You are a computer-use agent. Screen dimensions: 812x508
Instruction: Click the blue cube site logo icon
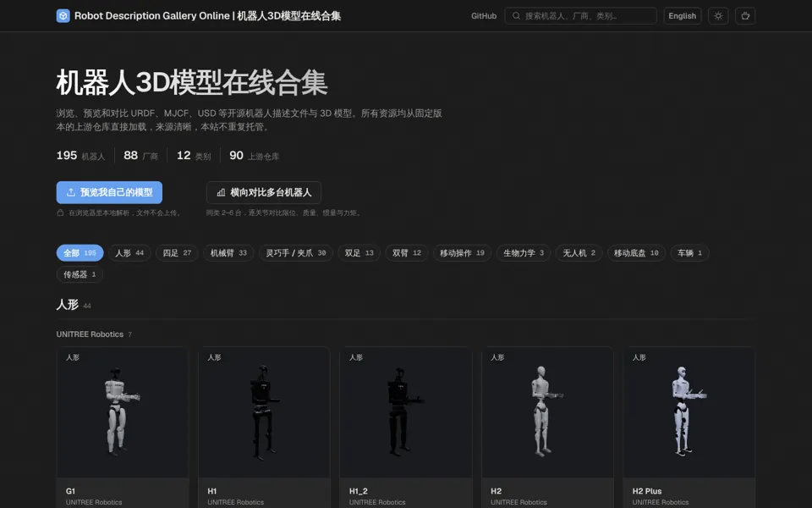point(63,16)
